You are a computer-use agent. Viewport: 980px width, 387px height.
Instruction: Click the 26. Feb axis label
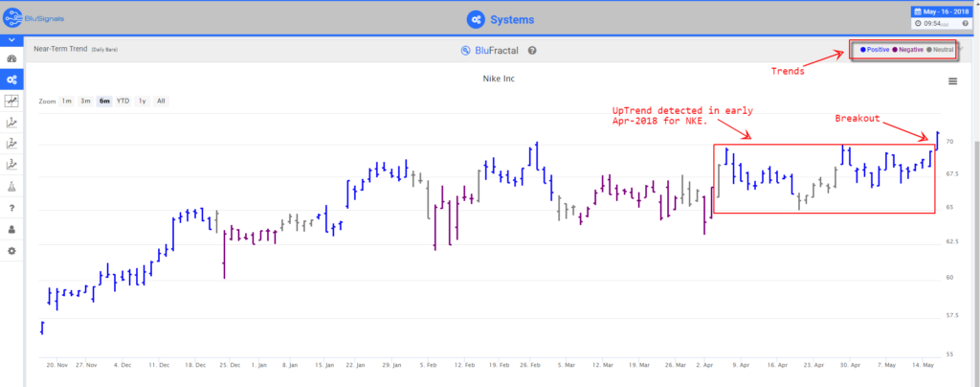(529, 364)
